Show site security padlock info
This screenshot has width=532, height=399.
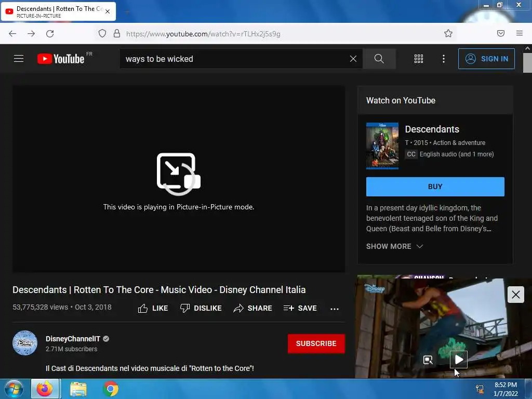pos(117,33)
